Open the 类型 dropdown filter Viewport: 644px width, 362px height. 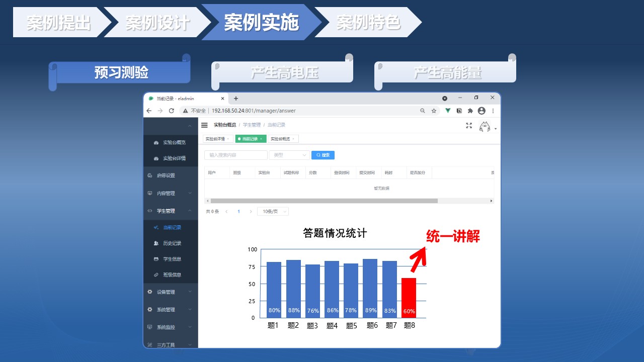pyautogui.click(x=289, y=155)
